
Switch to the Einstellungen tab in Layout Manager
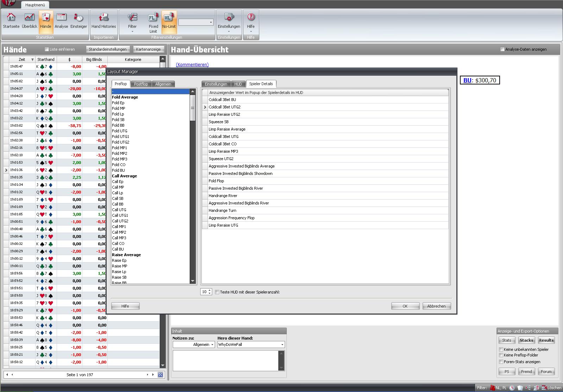coord(216,84)
